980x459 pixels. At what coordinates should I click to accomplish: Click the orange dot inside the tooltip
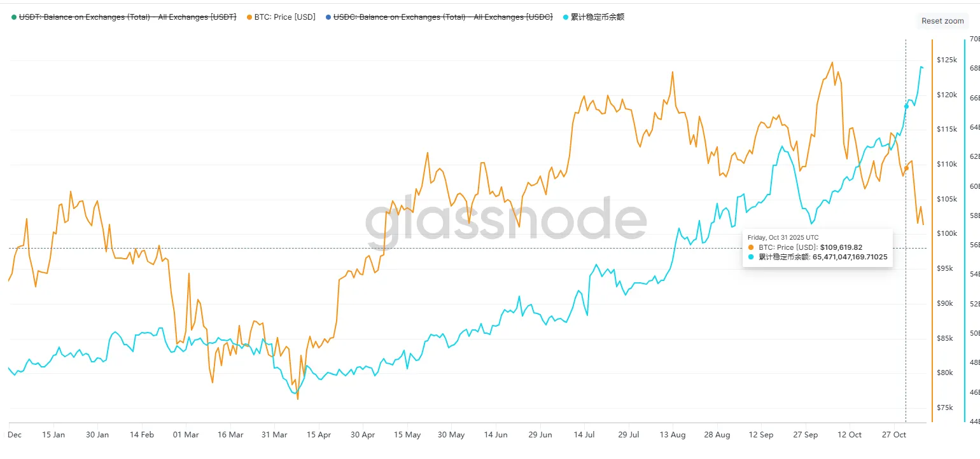[752, 247]
